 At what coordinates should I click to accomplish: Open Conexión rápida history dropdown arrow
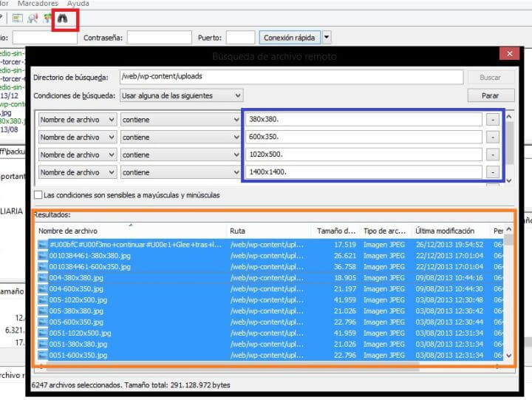coord(327,37)
